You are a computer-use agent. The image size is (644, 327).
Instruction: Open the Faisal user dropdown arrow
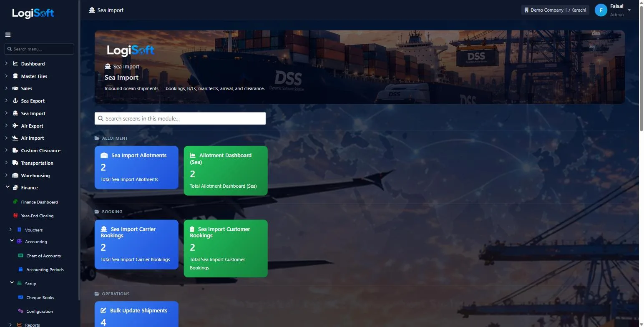click(629, 10)
